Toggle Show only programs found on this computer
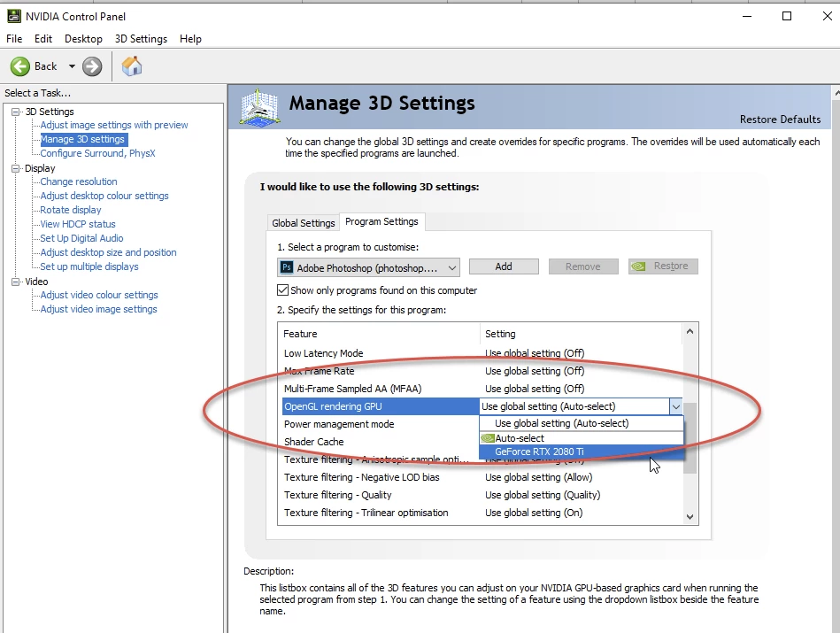Viewport: 840px width, 633px height. 282,290
